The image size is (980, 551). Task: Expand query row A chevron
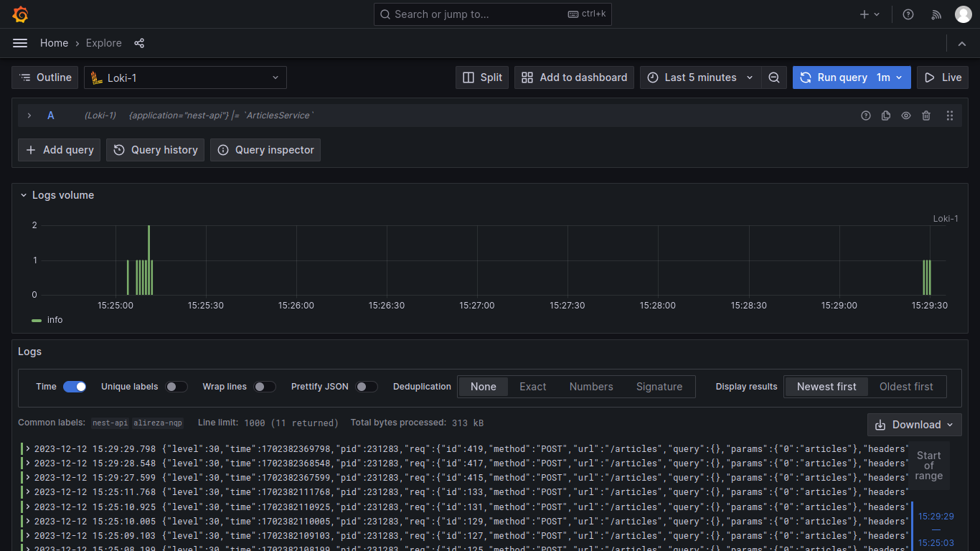point(29,116)
